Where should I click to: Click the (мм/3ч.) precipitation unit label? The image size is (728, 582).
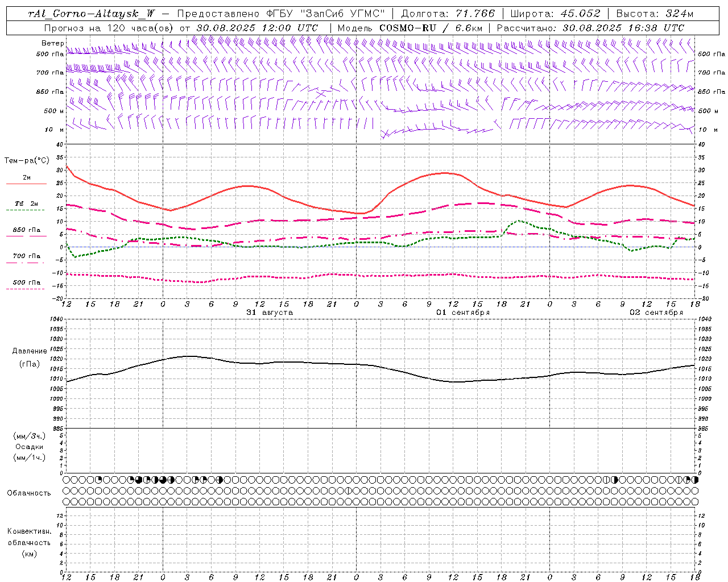[x=30, y=436]
